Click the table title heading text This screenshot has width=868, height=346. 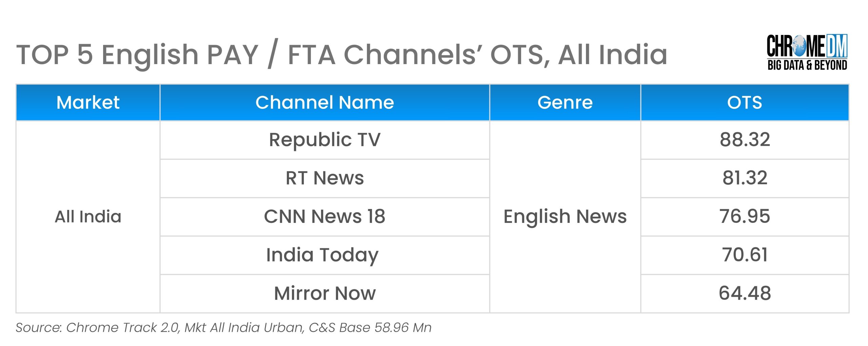click(x=341, y=55)
